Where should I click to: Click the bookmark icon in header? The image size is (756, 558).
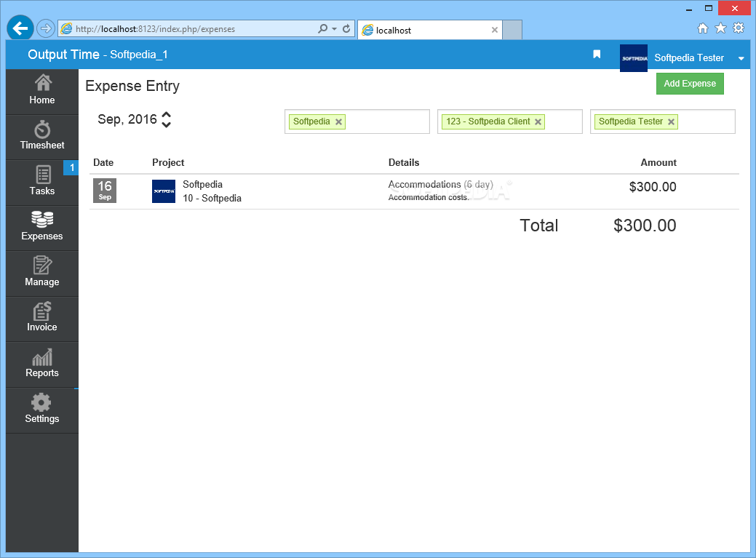597,55
